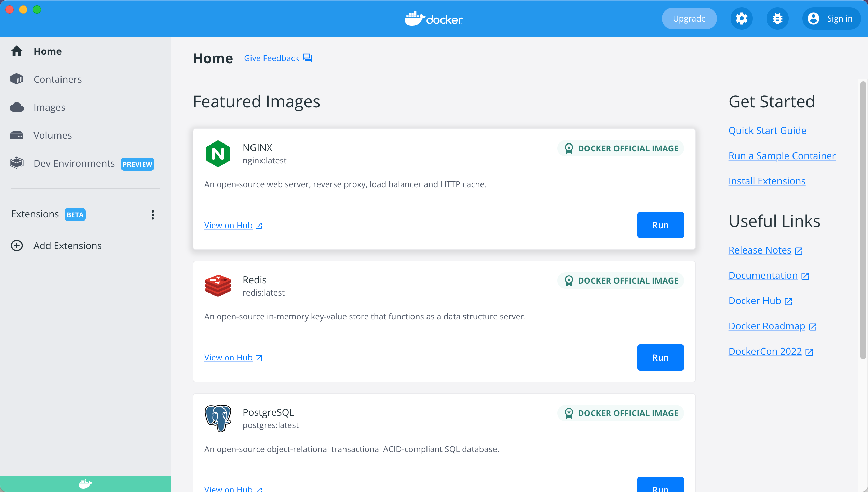View Redis on Hub

(228, 358)
